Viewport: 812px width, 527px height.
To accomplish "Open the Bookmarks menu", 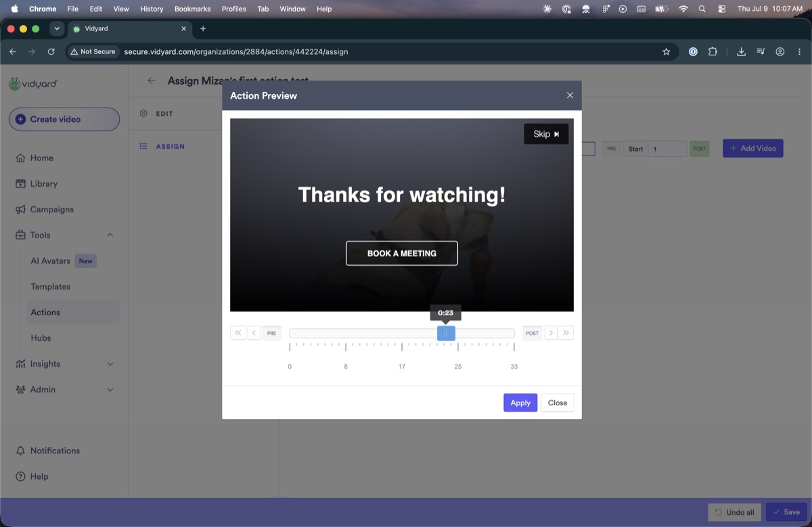I will 192,9.
